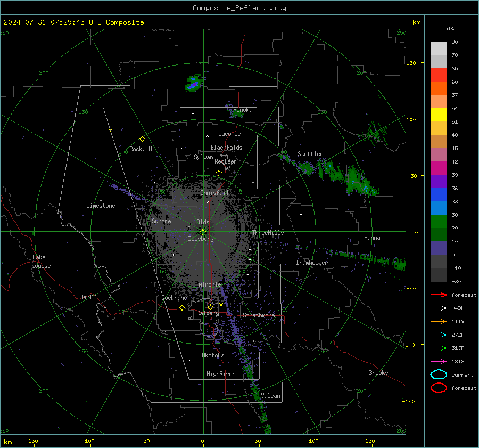Click the Lacombe city label
This screenshot has height=448, width=479.
click(x=229, y=134)
